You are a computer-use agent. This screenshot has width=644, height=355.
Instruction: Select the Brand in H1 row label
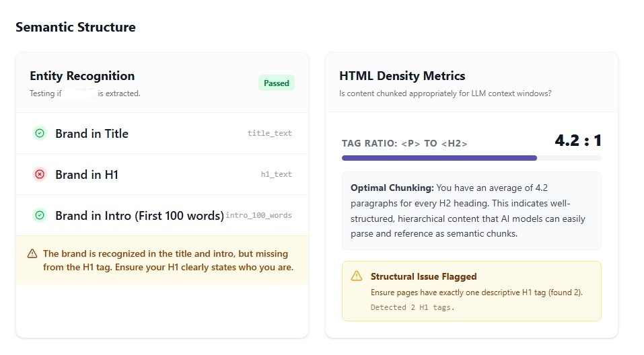pyautogui.click(x=87, y=174)
